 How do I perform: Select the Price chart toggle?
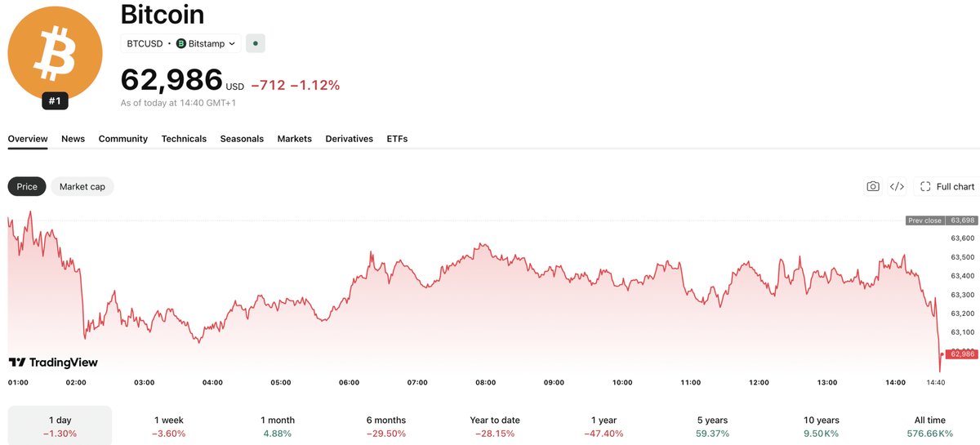pyautogui.click(x=27, y=186)
